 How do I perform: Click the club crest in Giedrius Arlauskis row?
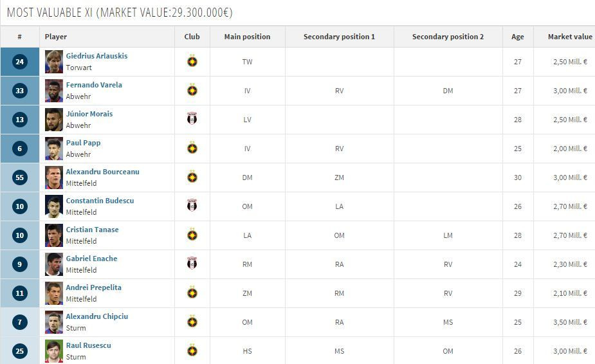click(192, 62)
